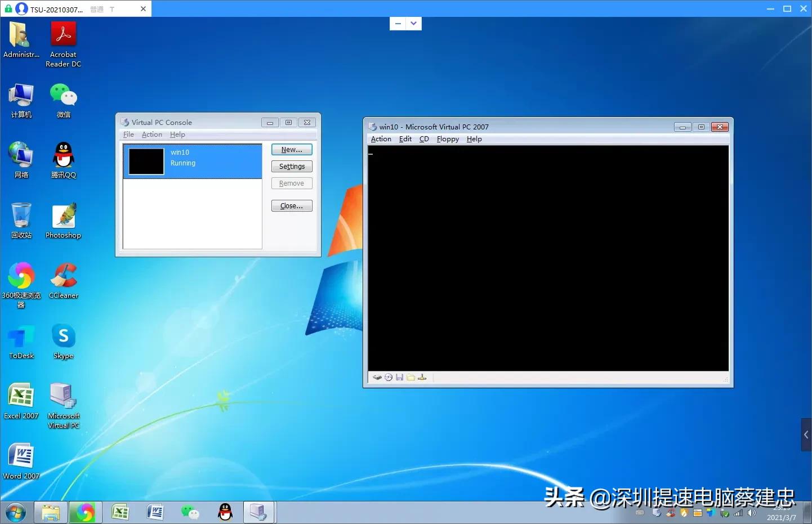
Task: Select the win10 Running virtual machine entry
Action: tap(192, 161)
